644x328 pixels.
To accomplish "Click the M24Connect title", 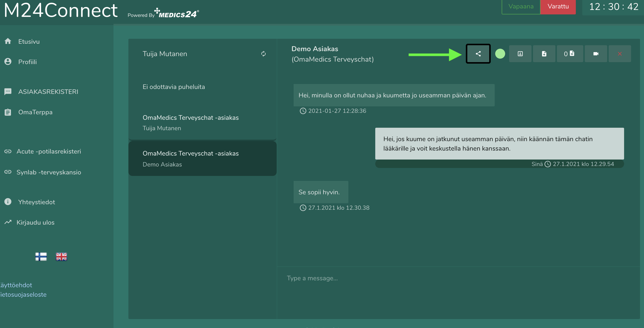I will (61, 10).
